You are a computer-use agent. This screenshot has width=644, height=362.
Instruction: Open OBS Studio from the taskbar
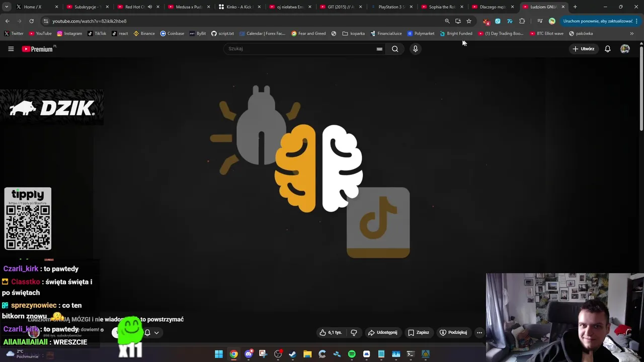click(x=278, y=354)
